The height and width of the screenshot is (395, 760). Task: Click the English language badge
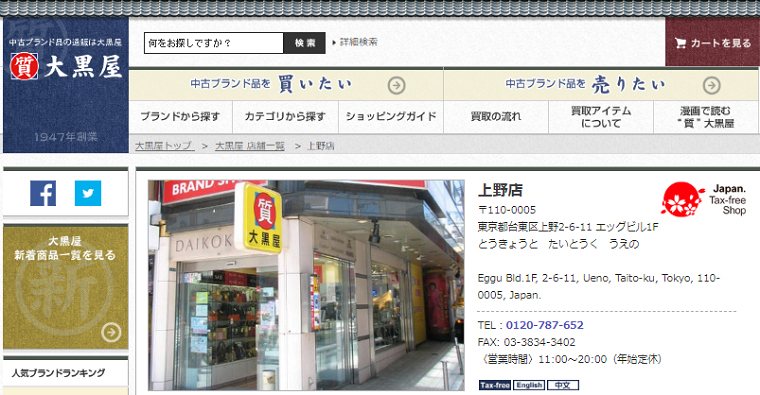coord(529,385)
